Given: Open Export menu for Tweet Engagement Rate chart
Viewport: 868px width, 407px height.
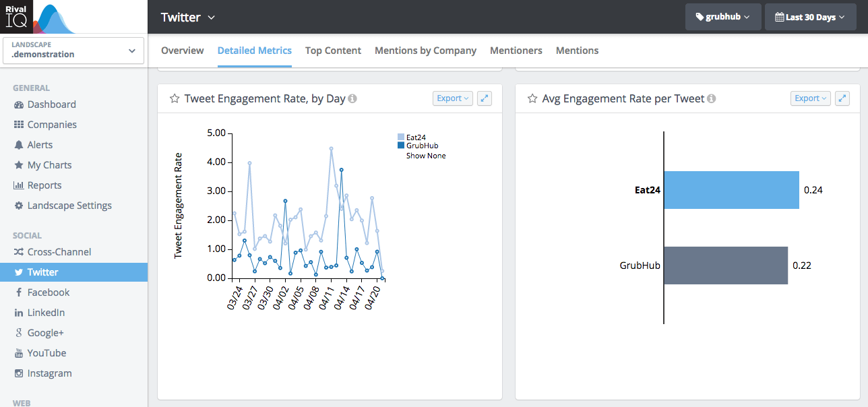Looking at the screenshot, I should pos(453,98).
